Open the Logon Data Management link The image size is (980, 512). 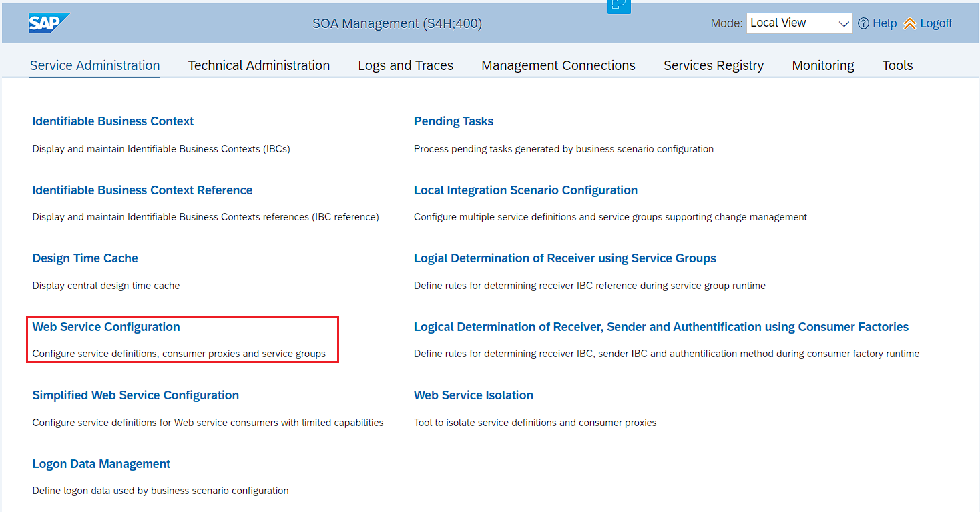101,464
